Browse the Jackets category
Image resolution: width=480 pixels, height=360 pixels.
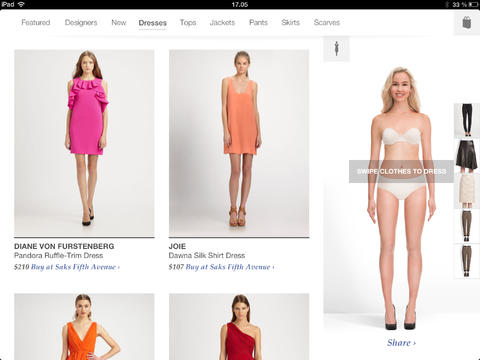[222, 22]
